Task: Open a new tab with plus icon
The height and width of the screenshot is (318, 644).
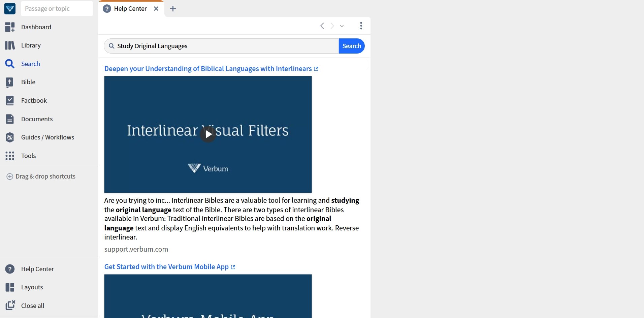Action: click(x=173, y=9)
